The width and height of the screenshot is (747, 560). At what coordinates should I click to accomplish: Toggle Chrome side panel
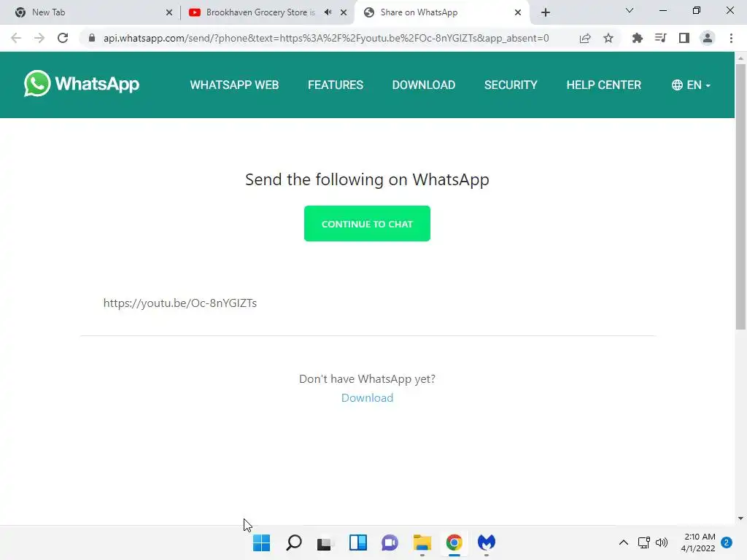[x=684, y=38]
